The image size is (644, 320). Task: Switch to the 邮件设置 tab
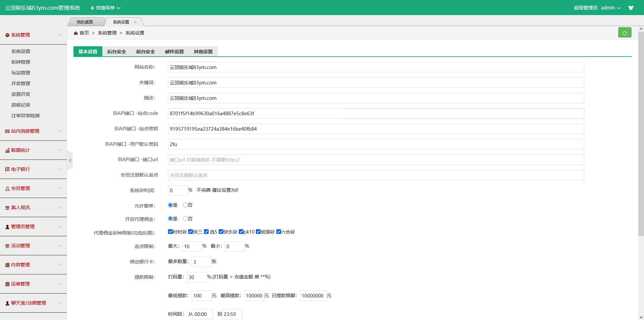pyautogui.click(x=174, y=52)
